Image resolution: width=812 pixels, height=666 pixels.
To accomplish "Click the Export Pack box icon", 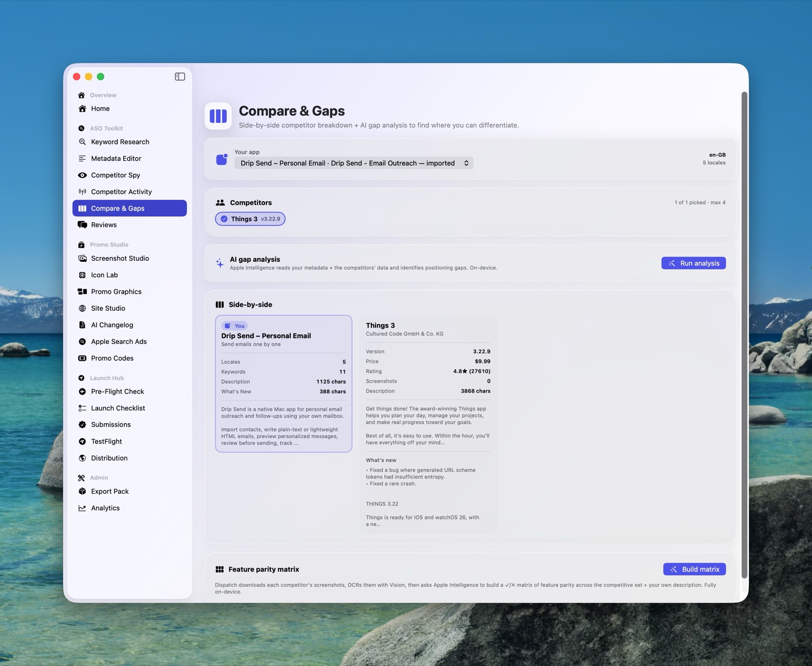I will (82, 492).
